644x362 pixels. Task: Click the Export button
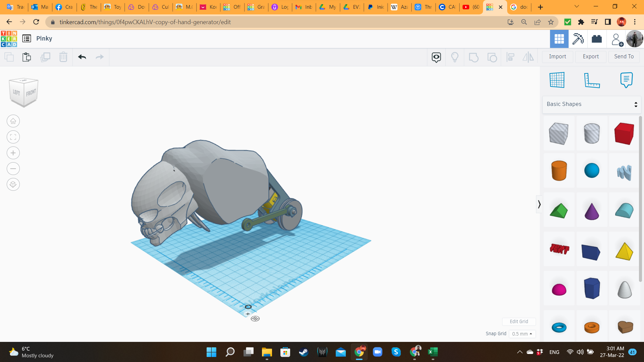[591, 57]
